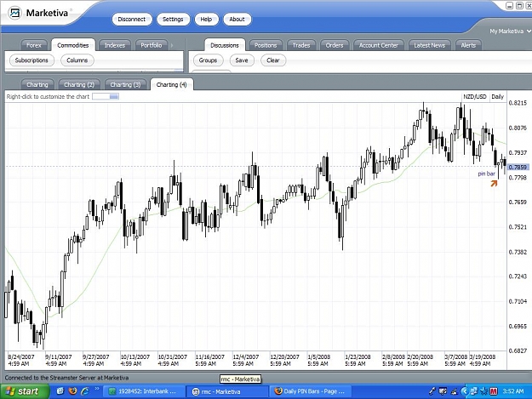
Task: Switch to the Indexes tab
Action: (115, 45)
